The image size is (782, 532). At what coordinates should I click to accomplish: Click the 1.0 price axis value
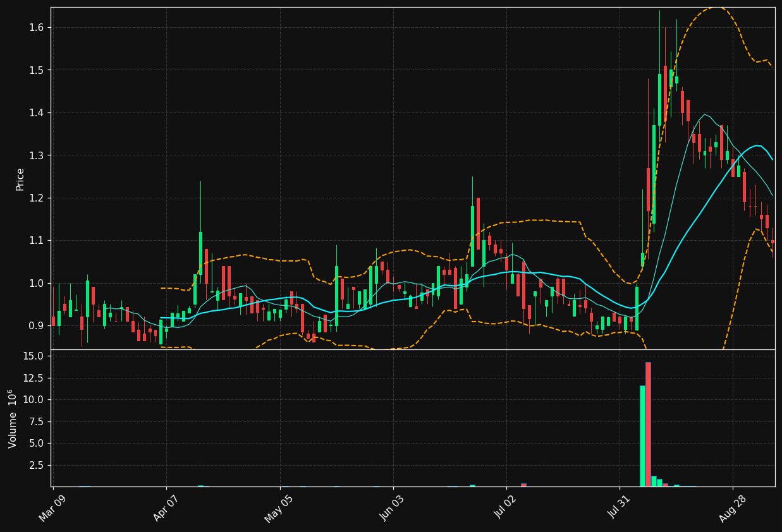coord(35,283)
